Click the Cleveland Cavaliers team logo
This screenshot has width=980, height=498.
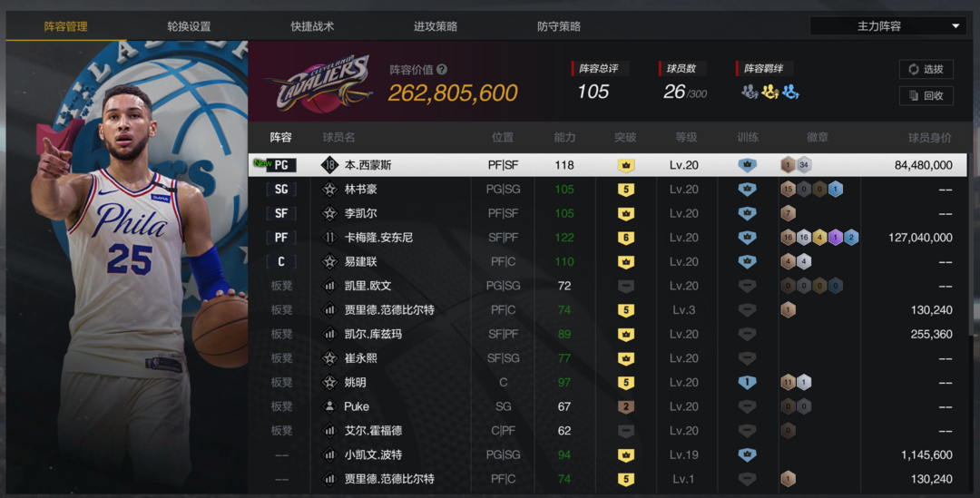point(318,83)
